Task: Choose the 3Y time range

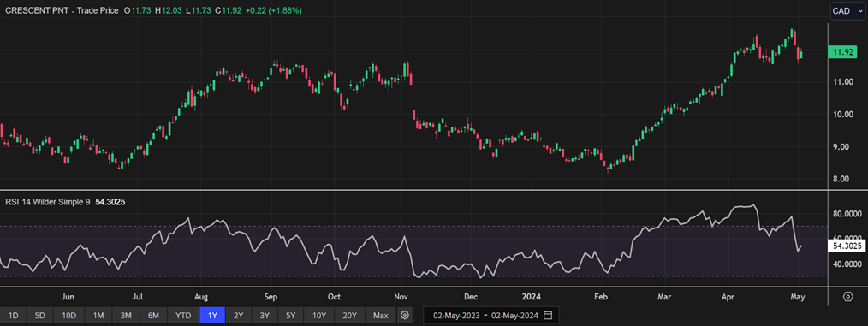Action: tap(265, 316)
